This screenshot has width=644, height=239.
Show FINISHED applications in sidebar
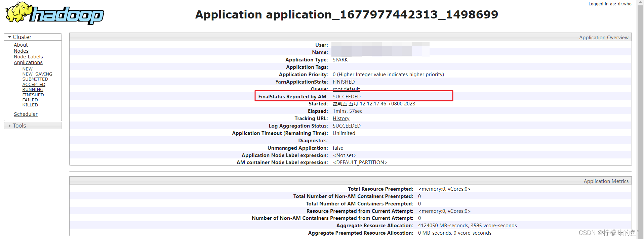click(x=33, y=95)
